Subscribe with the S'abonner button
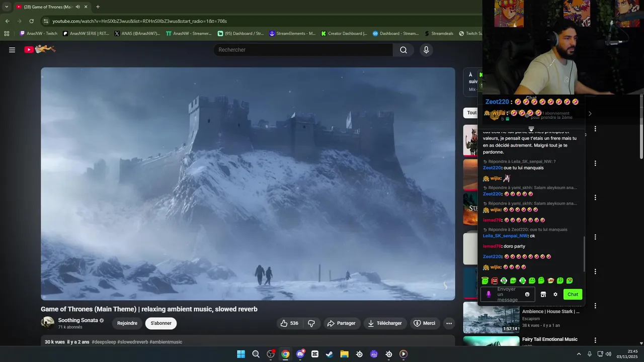The height and width of the screenshot is (362, 644). pos(161,323)
